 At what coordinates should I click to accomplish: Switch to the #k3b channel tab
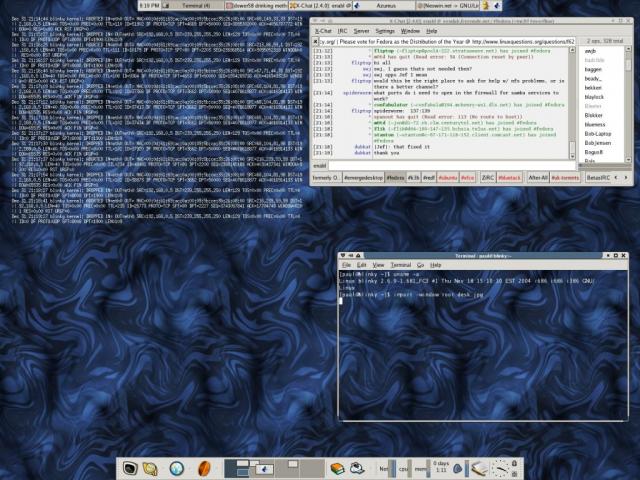(x=413, y=178)
